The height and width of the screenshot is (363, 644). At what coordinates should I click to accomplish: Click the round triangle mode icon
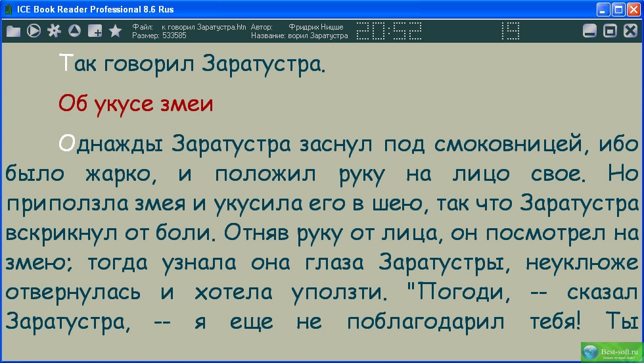click(x=74, y=31)
